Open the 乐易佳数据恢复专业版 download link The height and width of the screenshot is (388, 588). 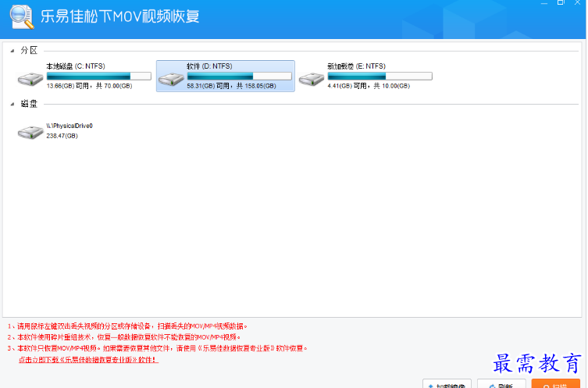click(x=88, y=360)
